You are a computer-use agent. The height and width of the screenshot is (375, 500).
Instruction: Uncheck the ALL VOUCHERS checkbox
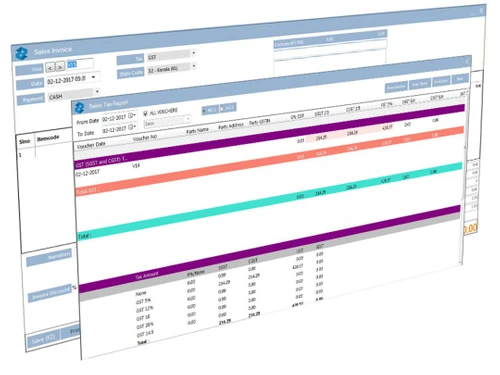(145, 113)
